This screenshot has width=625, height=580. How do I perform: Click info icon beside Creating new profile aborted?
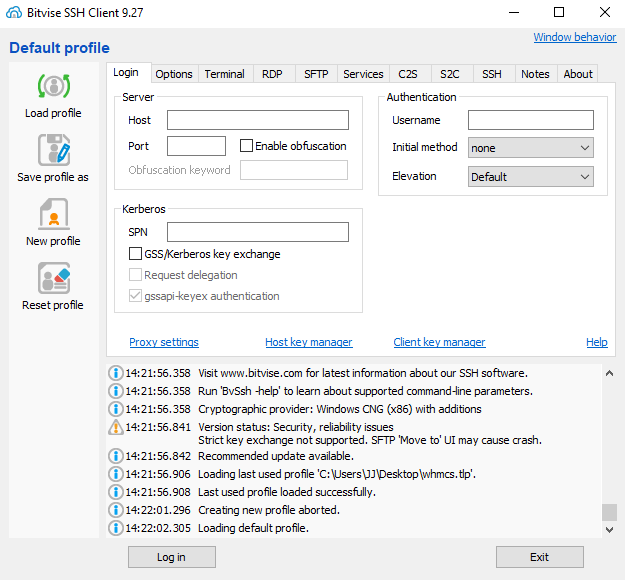[116, 510]
